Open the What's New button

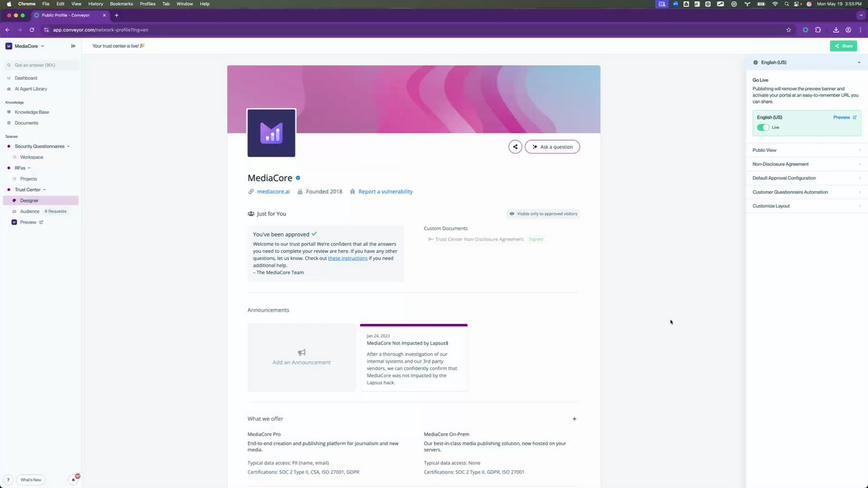tap(31, 480)
